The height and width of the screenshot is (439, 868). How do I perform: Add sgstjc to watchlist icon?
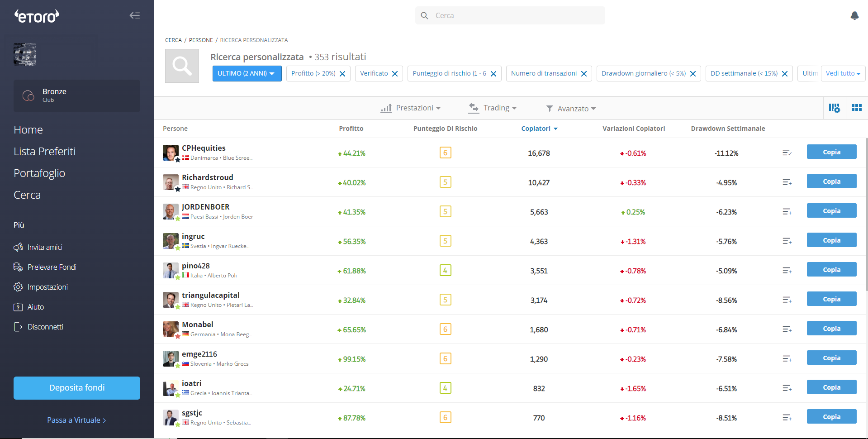(787, 418)
